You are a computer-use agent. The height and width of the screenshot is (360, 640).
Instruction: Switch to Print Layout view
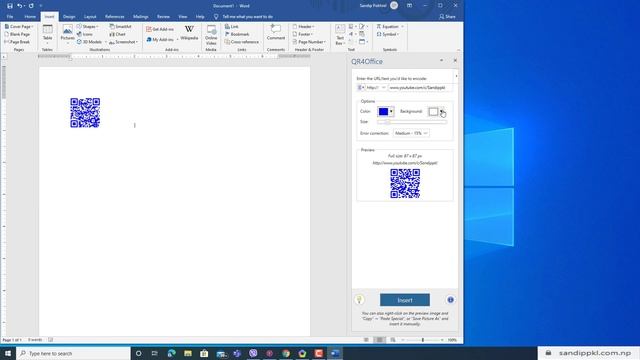[379, 340]
